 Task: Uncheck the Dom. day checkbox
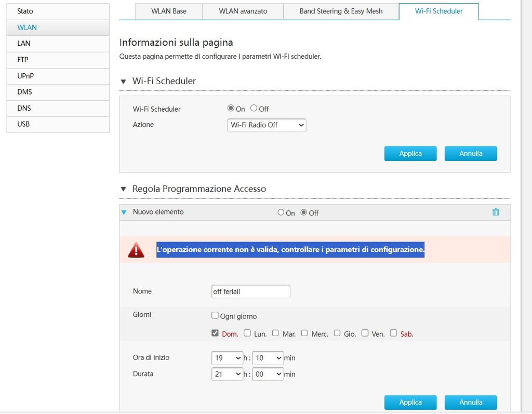click(x=215, y=333)
